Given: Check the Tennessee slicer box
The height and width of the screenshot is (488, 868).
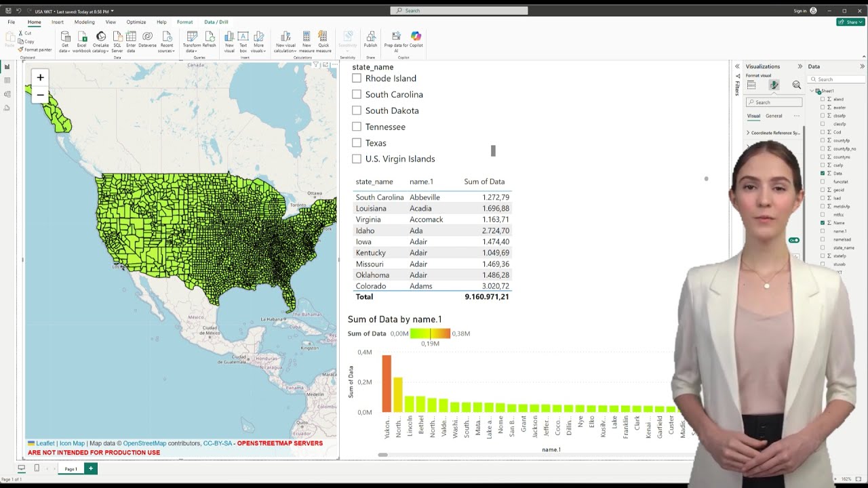Looking at the screenshot, I should pos(357,127).
